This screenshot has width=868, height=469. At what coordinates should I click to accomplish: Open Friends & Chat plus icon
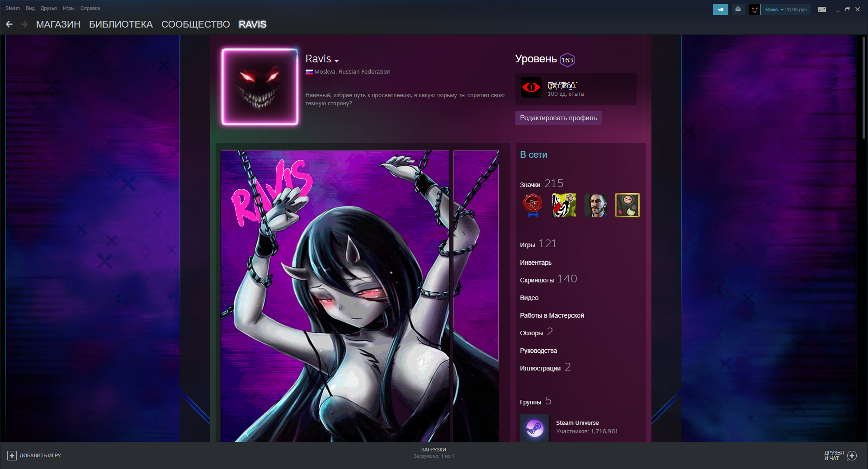click(852, 455)
